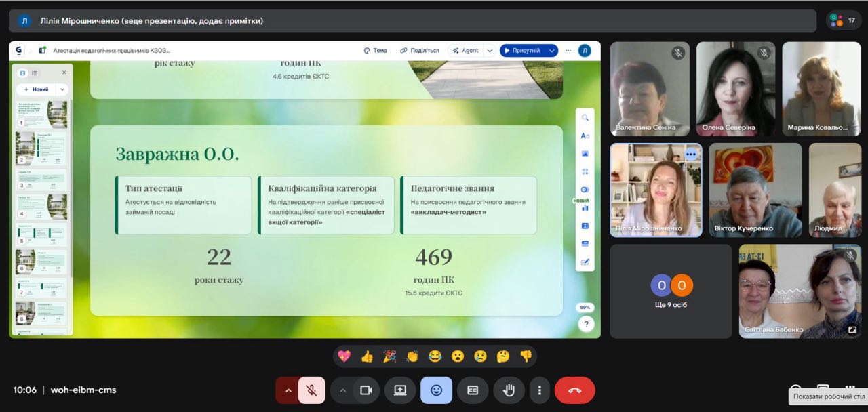Image resolution: width=868 pixels, height=412 pixels.
Task: Open the Тема menu
Action: click(376, 51)
